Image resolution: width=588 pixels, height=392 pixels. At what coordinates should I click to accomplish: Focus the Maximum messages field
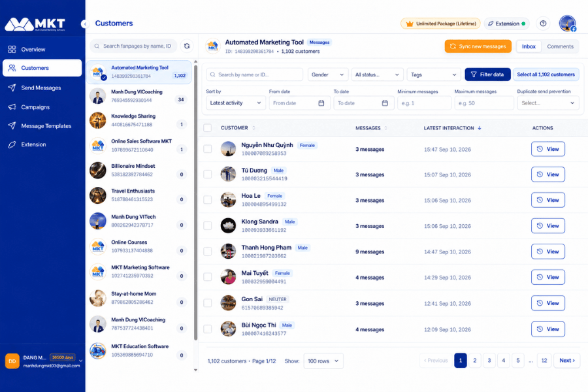click(x=484, y=103)
